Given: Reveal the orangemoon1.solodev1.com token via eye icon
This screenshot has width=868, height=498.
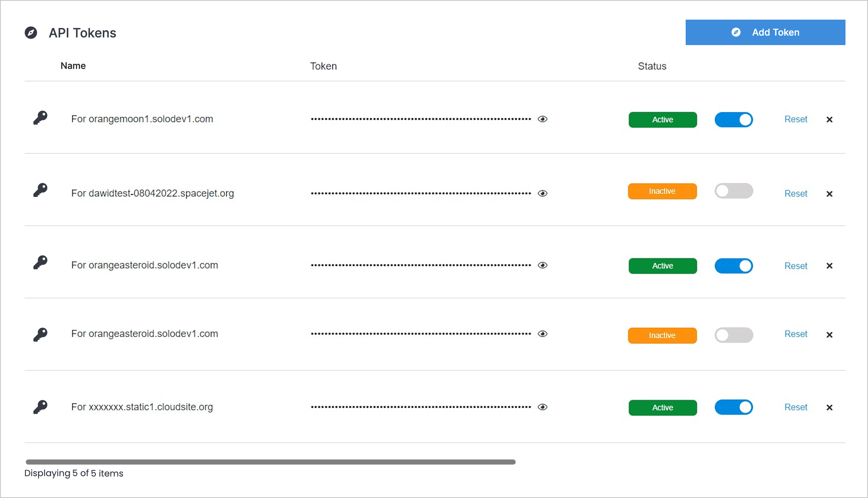Looking at the screenshot, I should point(543,119).
